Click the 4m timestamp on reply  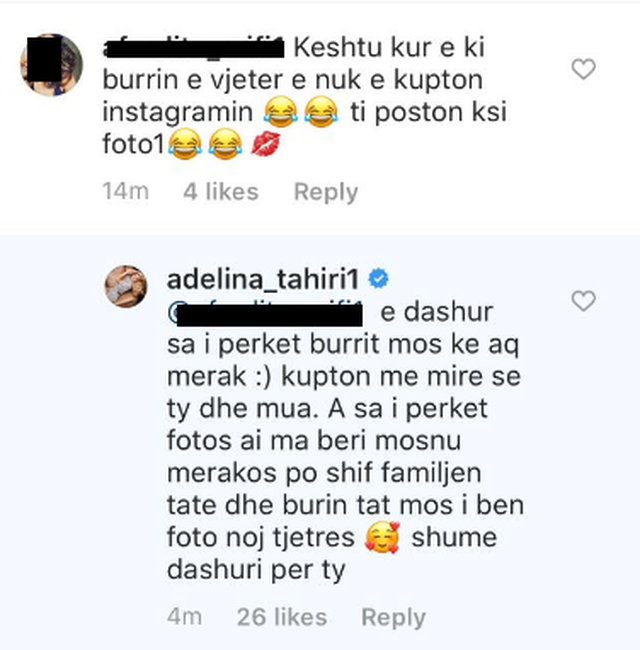(184, 617)
